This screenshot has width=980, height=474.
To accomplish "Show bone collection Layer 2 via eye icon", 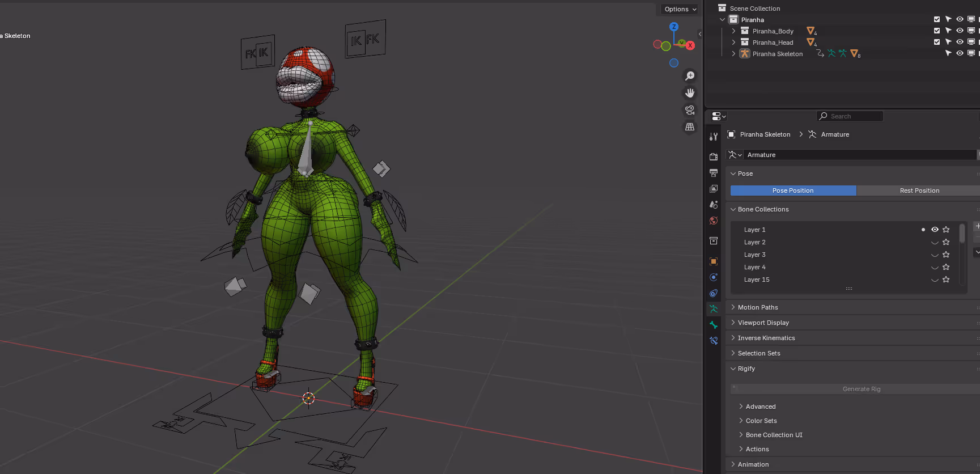I will [935, 242].
